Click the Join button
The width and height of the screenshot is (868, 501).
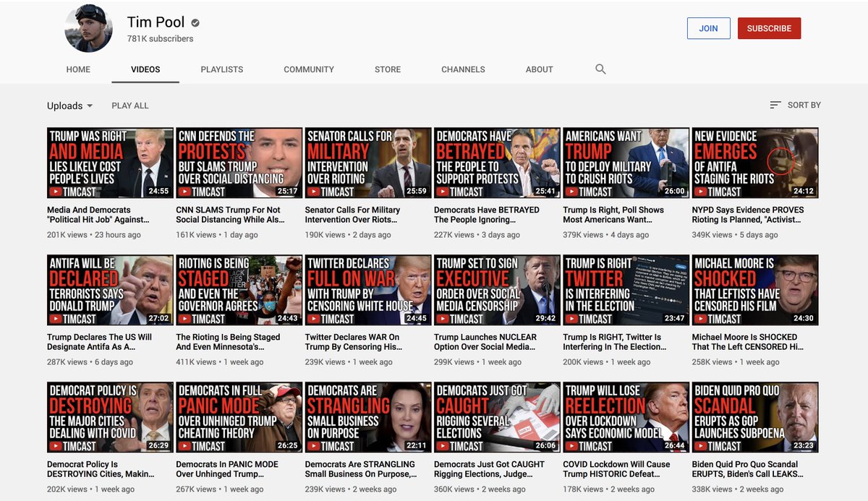tap(708, 28)
